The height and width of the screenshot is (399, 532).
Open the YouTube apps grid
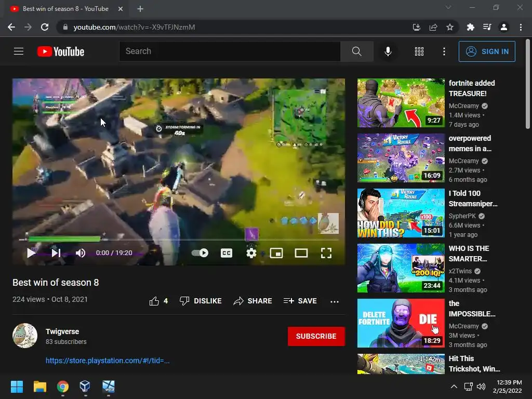point(419,51)
